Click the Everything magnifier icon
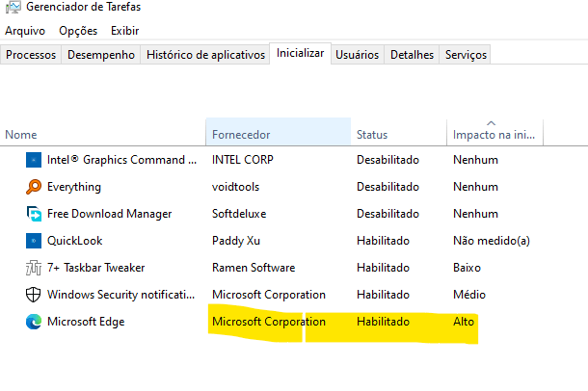 (x=34, y=187)
